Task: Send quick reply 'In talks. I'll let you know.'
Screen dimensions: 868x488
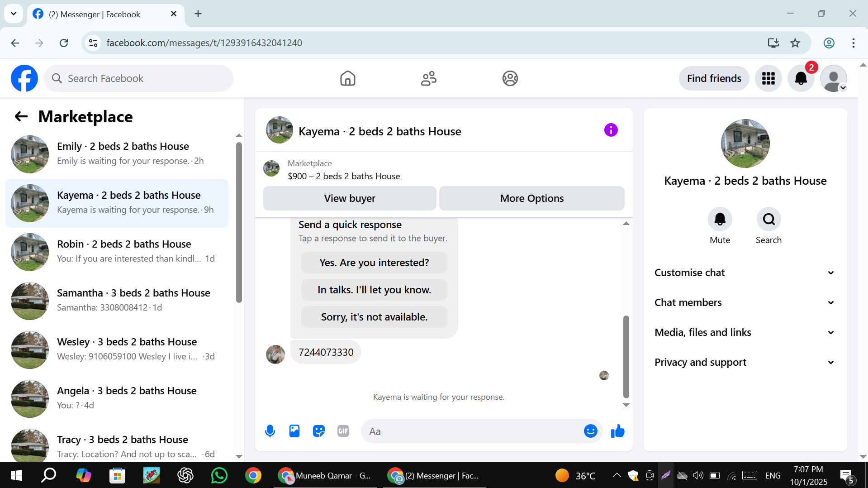Action: [374, 290]
